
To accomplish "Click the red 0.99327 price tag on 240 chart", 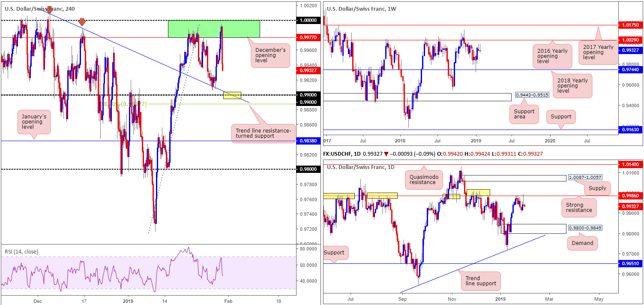I will click(x=308, y=70).
